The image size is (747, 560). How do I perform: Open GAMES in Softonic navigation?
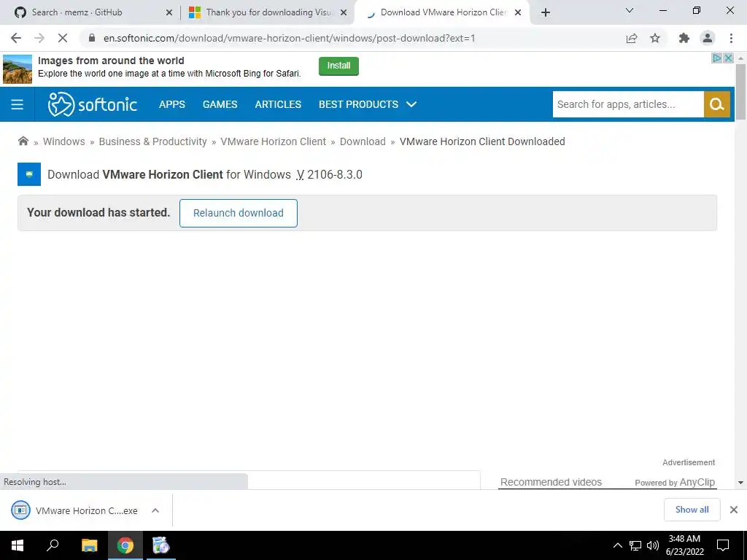tap(220, 104)
